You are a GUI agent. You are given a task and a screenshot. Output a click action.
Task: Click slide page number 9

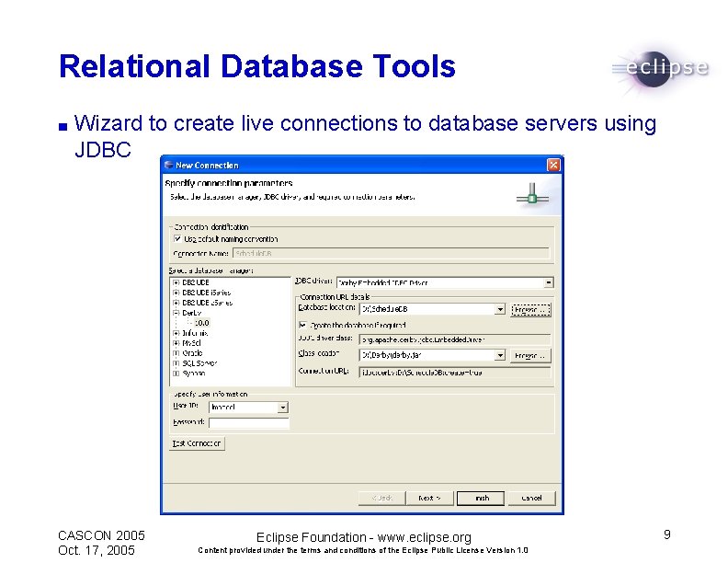coord(667,534)
